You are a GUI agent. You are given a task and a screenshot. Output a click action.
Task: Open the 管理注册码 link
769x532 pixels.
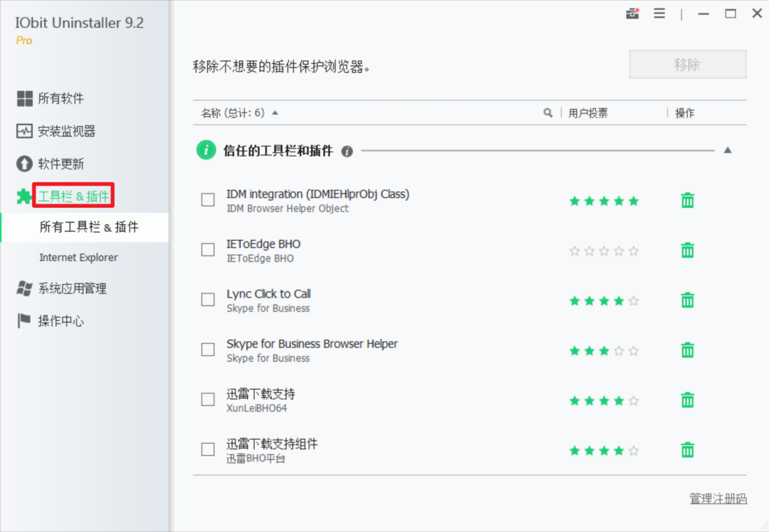point(718,499)
